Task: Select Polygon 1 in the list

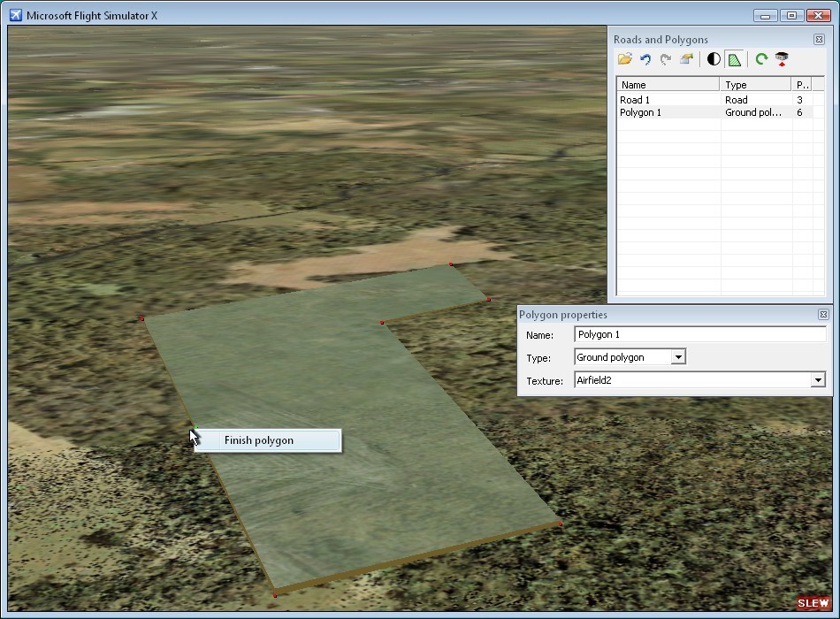Action: 640,112
